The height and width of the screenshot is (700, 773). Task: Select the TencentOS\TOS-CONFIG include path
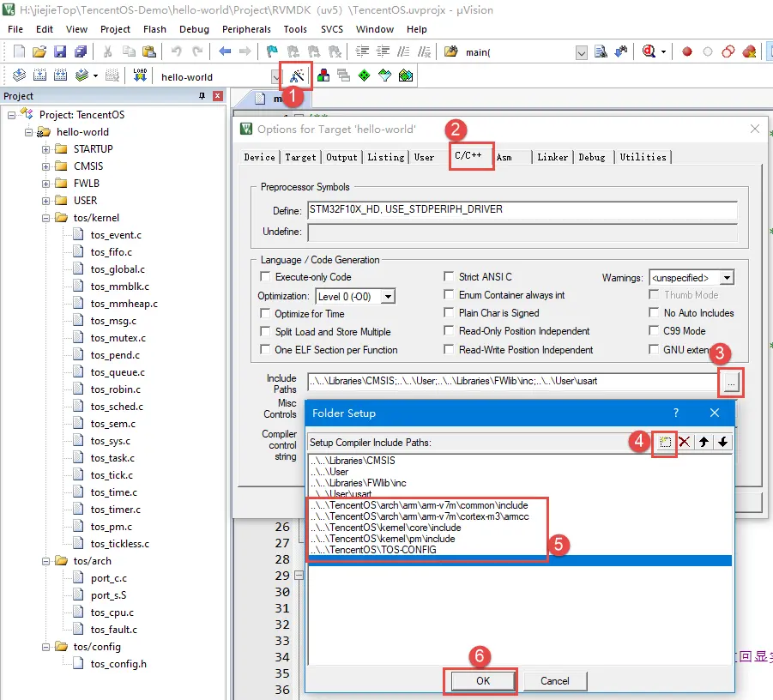(374, 550)
